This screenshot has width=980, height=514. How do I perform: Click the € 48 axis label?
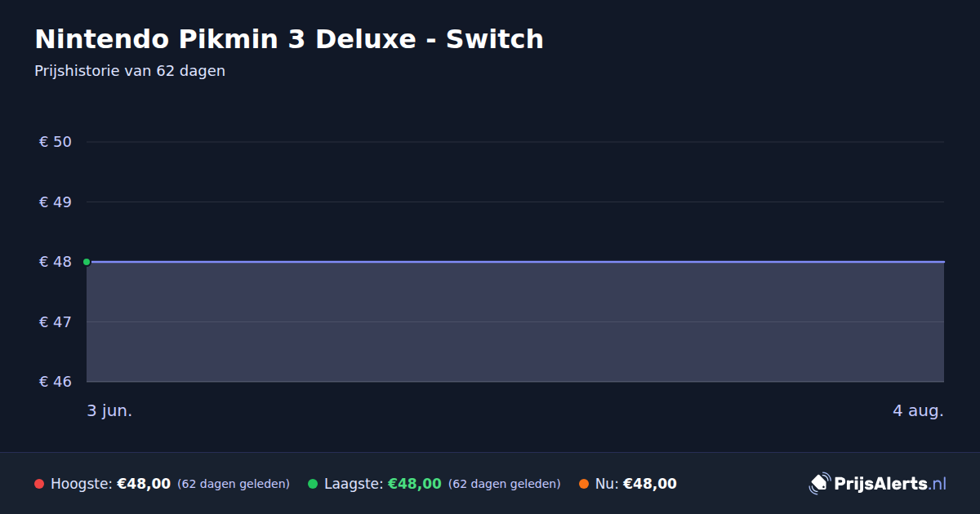click(56, 262)
